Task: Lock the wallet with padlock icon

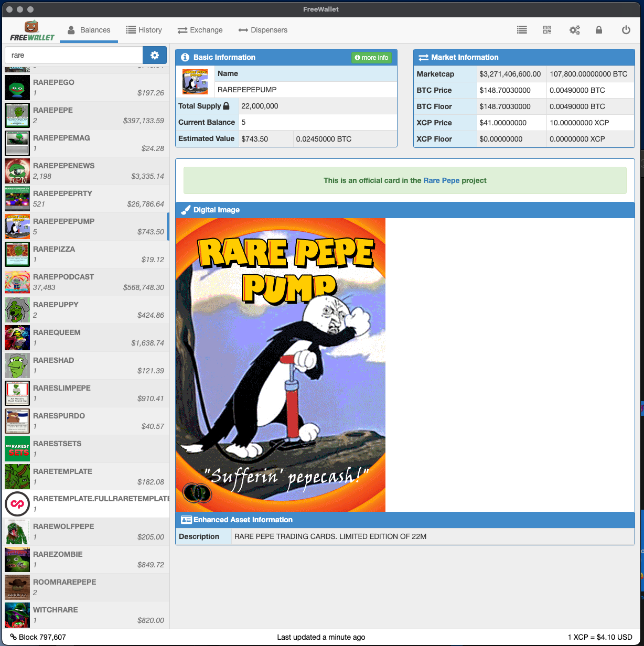Action: [599, 30]
